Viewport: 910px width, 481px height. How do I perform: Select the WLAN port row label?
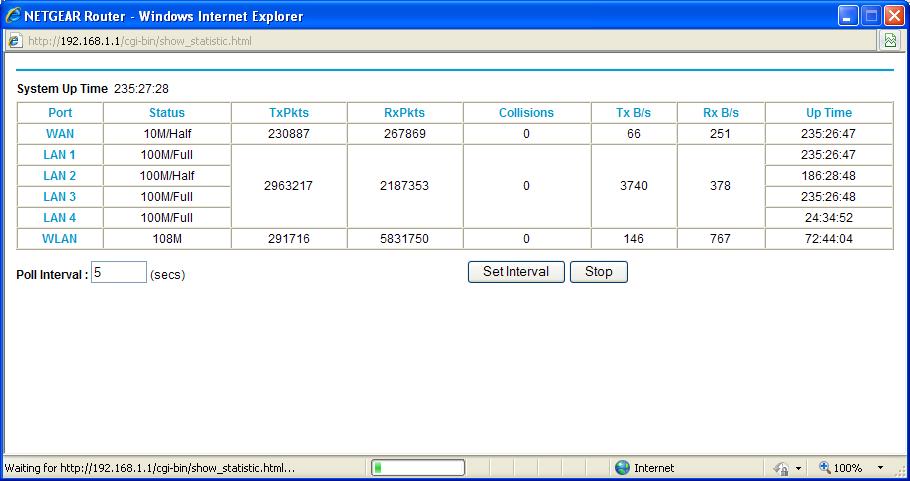coord(60,239)
